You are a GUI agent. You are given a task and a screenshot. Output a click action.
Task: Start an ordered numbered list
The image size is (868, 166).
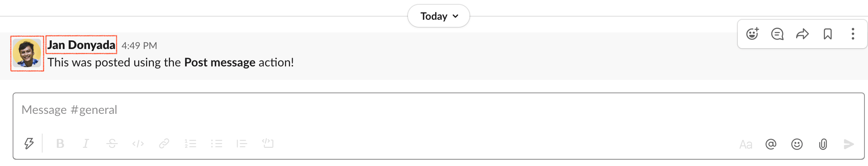[190, 143]
